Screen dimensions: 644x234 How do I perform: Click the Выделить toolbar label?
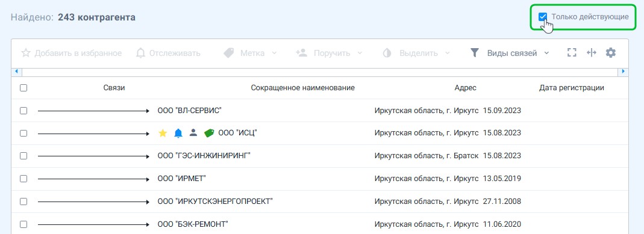419,54
